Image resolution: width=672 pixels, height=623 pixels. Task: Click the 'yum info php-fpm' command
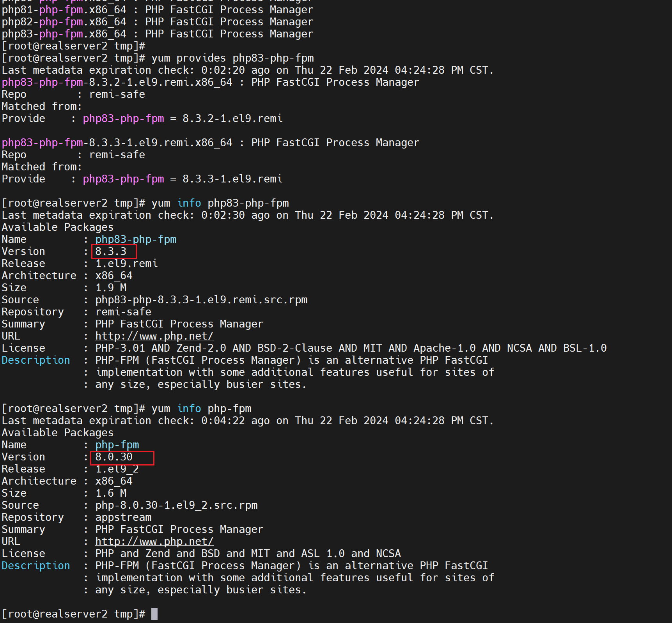[x=201, y=409]
